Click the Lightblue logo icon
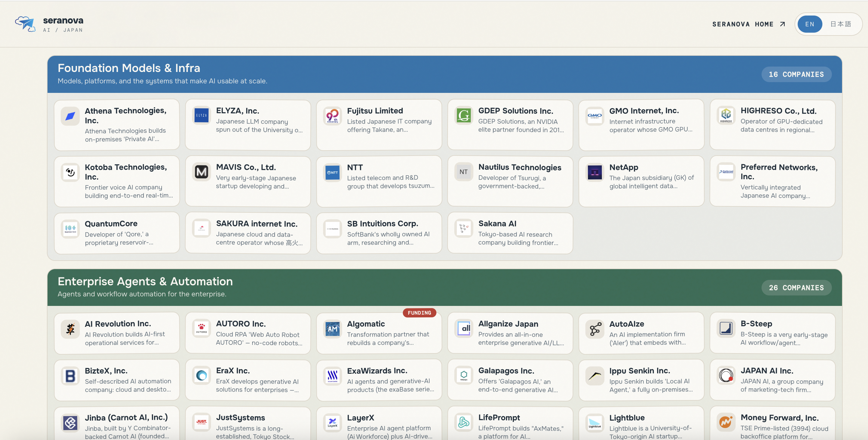The height and width of the screenshot is (440, 868). 595,423
